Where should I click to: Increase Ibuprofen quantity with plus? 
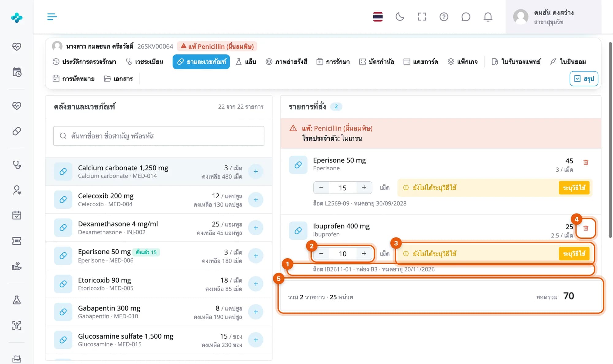[364, 253]
